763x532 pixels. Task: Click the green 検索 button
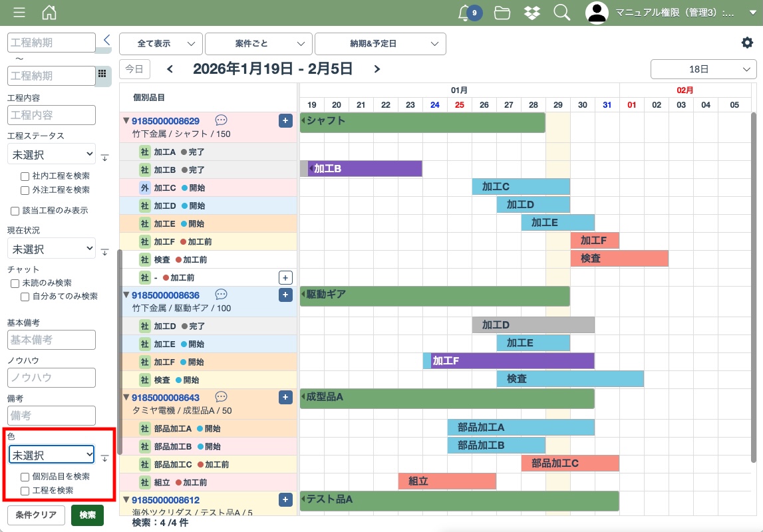(87, 515)
